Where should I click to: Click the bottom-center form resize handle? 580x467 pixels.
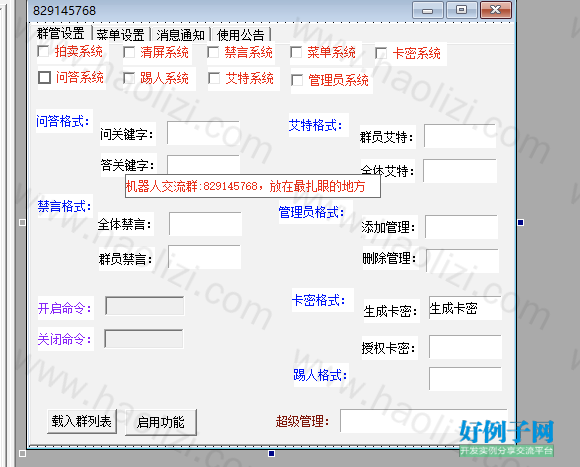pyautogui.click(x=272, y=453)
